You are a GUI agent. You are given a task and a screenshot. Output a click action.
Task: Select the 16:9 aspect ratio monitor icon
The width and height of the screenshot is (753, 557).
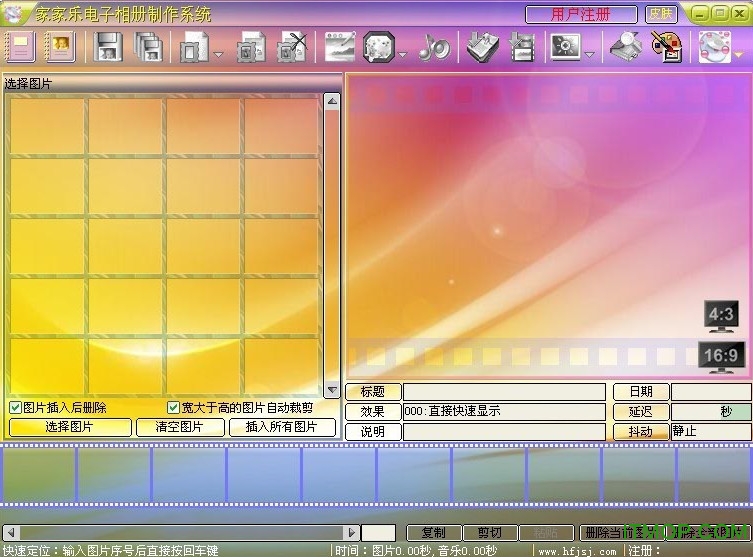721,357
